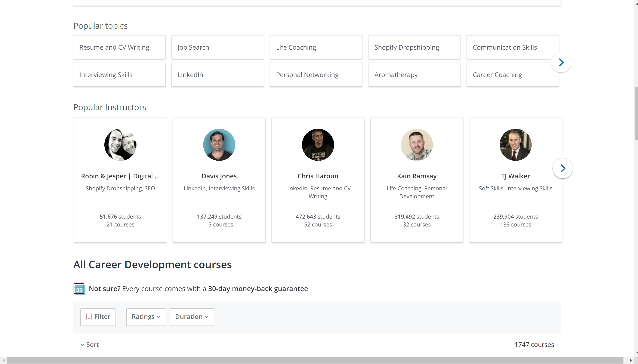Open the Aromatherapy topic
The height and width of the screenshot is (364, 638).
414,74
